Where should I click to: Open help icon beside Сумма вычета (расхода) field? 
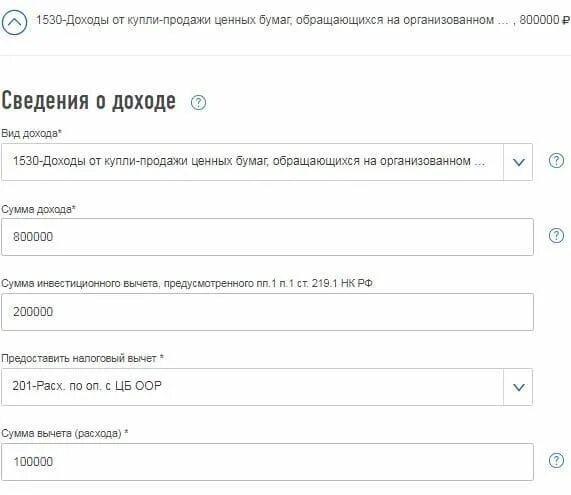tap(556, 460)
